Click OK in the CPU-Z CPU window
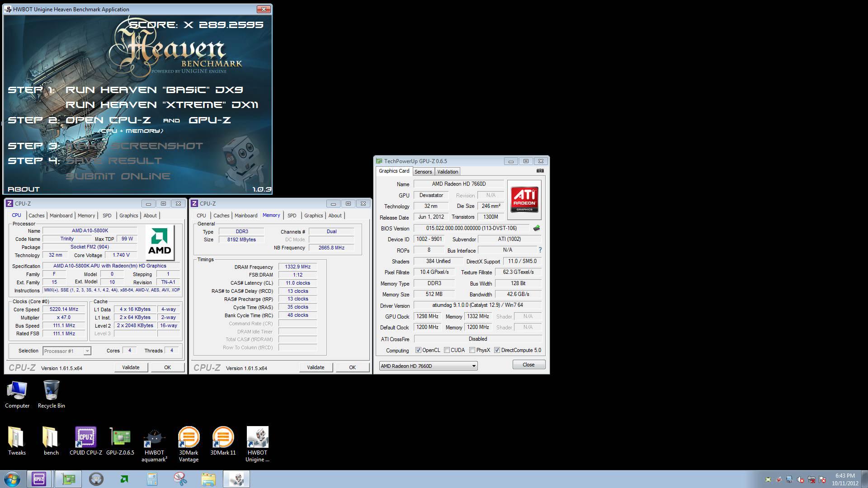This screenshot has height=488, width=868. [x=167, y=367]
